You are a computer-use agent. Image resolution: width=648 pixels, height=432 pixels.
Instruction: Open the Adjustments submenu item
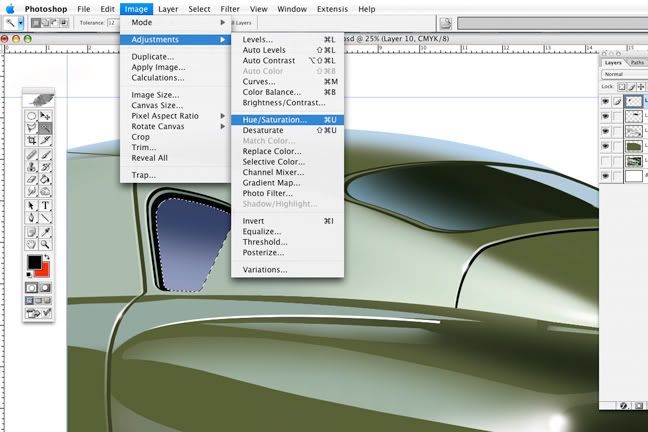(175, 40)
